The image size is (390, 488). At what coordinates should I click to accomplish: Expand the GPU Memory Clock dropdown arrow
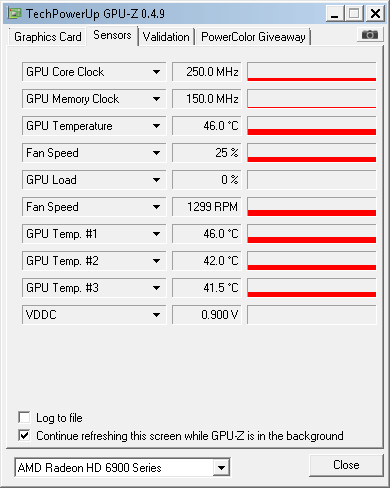[x=156, y=99]
